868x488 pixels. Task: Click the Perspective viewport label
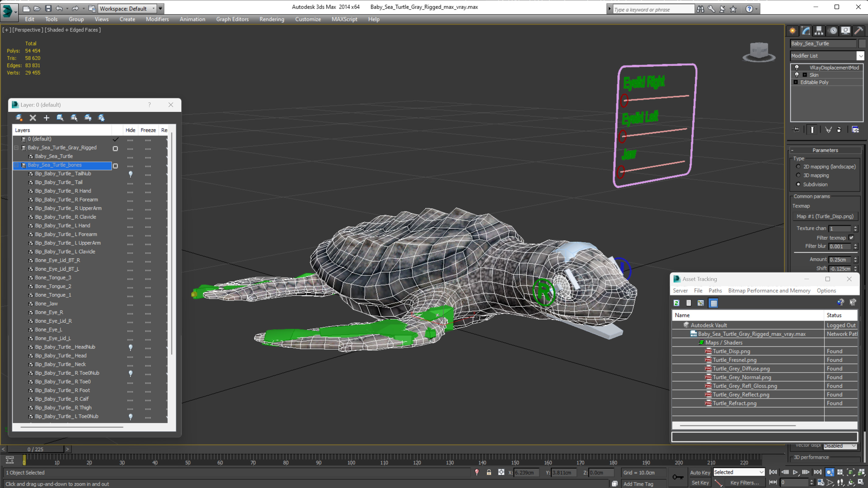tap(28, 29)
